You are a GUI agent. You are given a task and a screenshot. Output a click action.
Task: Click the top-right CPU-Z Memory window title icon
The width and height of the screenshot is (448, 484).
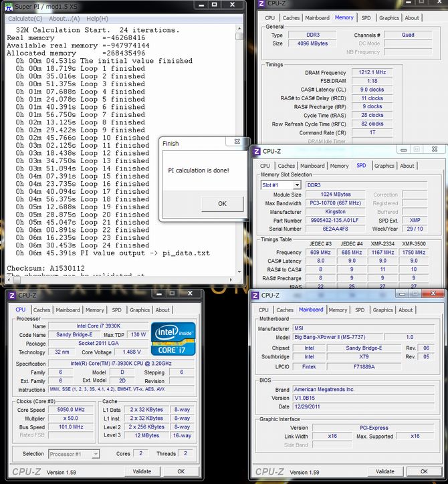tap(261, 3)
